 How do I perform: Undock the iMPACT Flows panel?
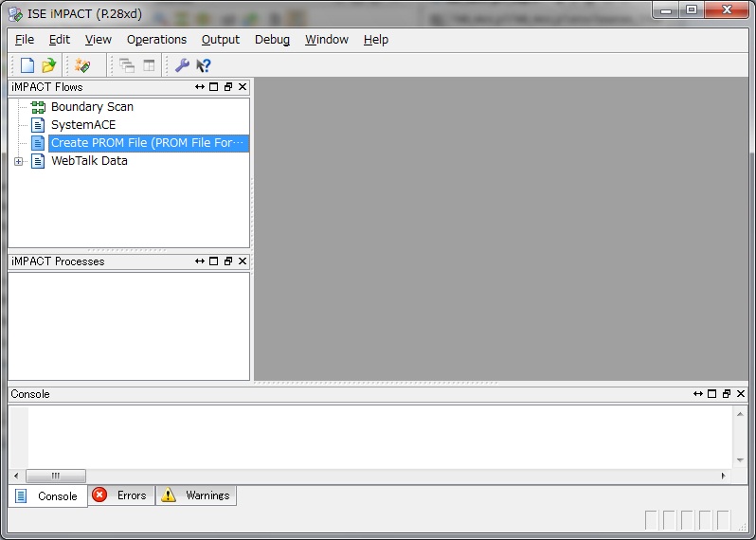[x=228, y=87]
